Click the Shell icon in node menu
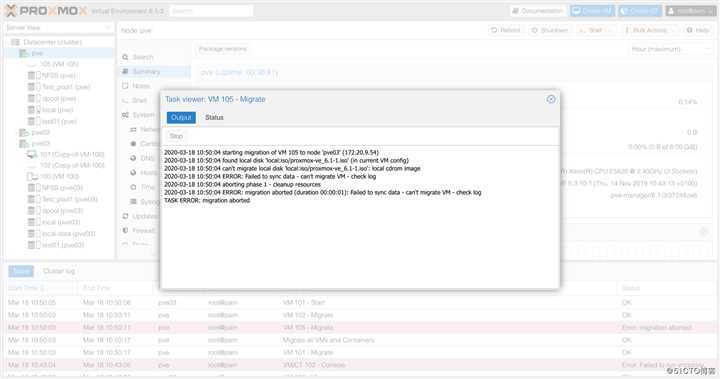Image resolution: width=720 pixels, height=379 pixels. (x=125, y=101)
